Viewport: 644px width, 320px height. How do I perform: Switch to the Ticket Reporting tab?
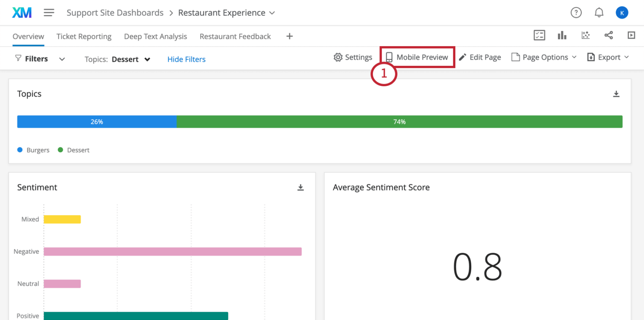tap(84, 36)
